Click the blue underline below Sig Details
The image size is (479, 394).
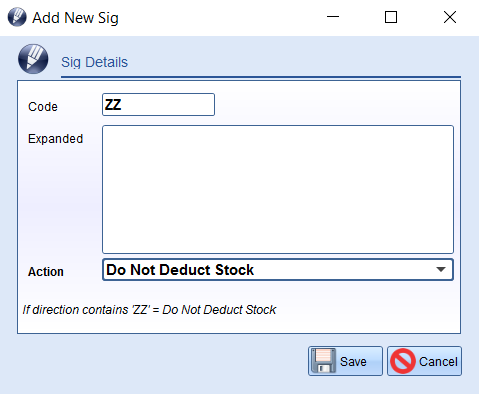pyautogui.click(x=261, y=77)
